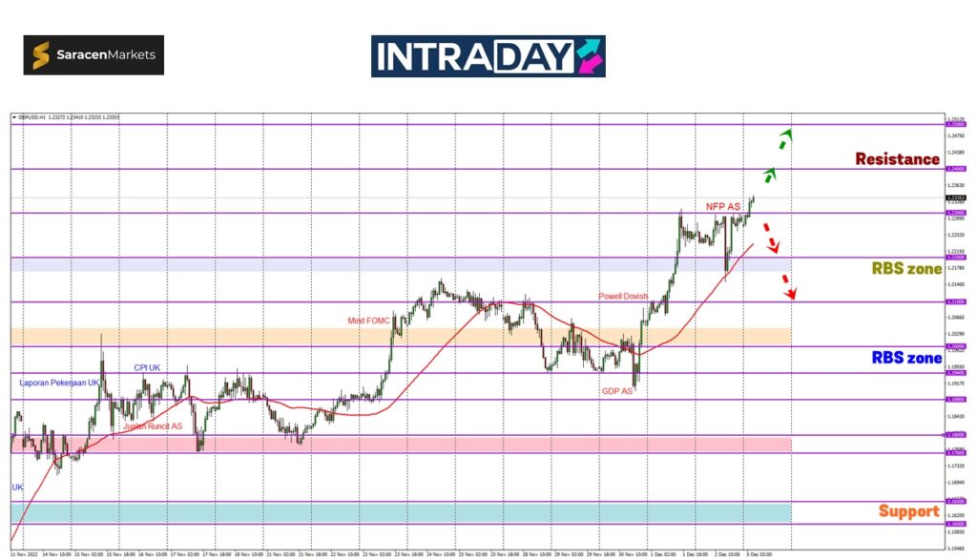This screenshot has width=977, height=560.
Task: Select the teal shaded support zone band
Action: point(401,512)
